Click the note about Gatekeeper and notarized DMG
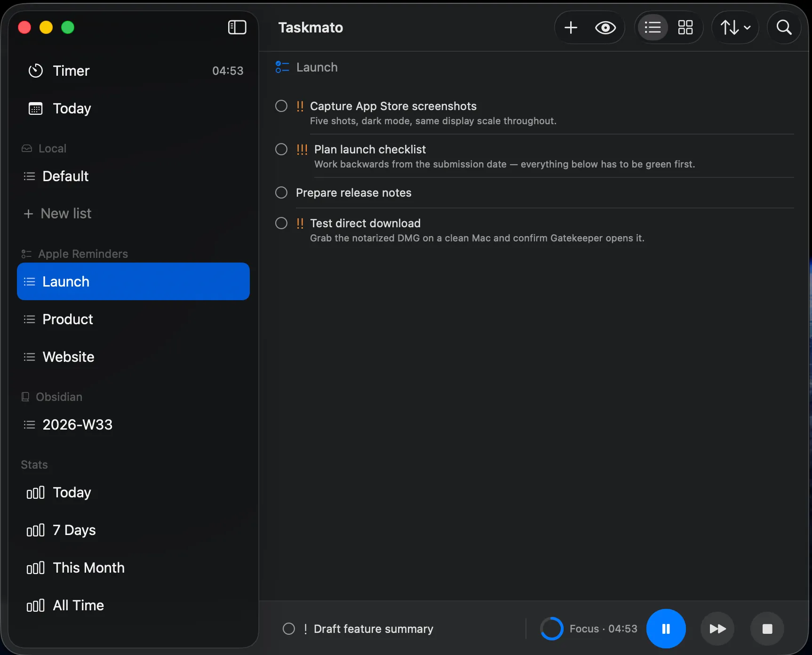The height and width of the screenshot is (655, 812). [x=477, y=238]
